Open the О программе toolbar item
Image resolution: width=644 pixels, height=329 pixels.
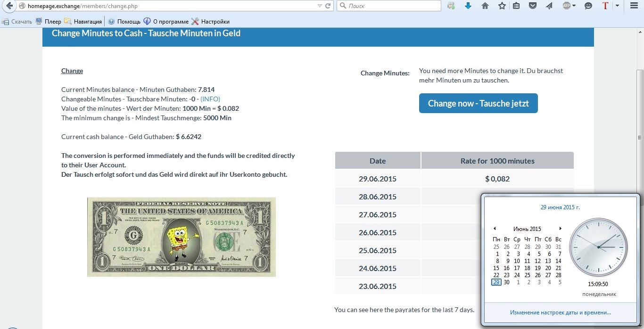(166, 22)
